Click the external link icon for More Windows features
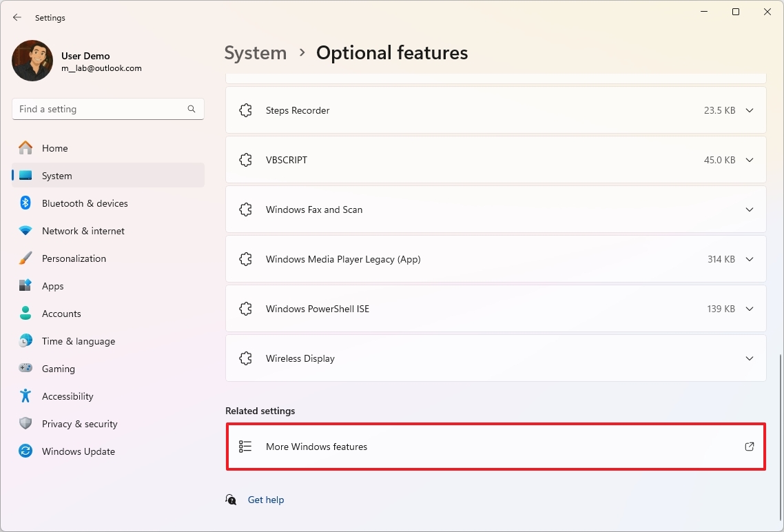Screen dimensions: 784x532 pyautogui.click(x=749, y=447)
